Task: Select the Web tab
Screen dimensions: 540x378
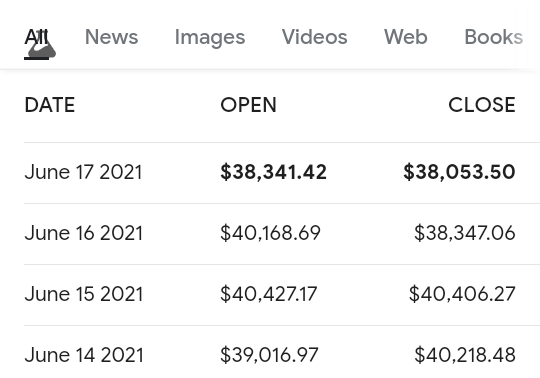Action: (406, 37)
